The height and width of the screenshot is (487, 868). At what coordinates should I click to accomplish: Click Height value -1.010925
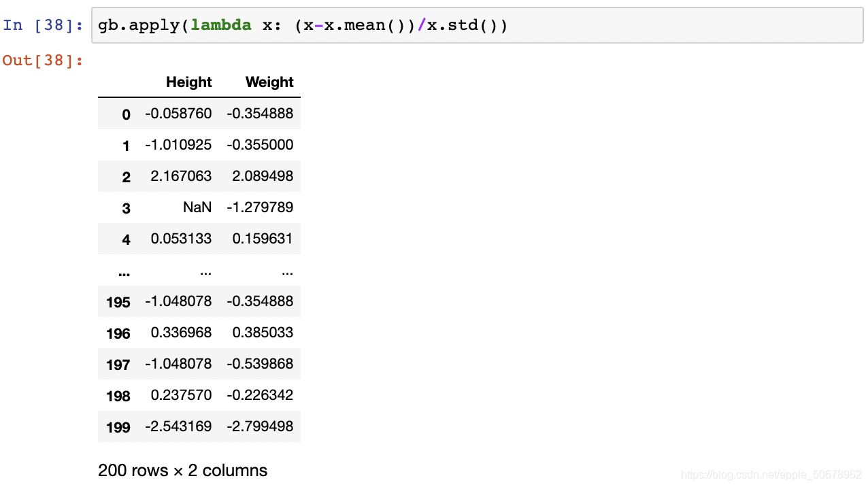(178, 145)
